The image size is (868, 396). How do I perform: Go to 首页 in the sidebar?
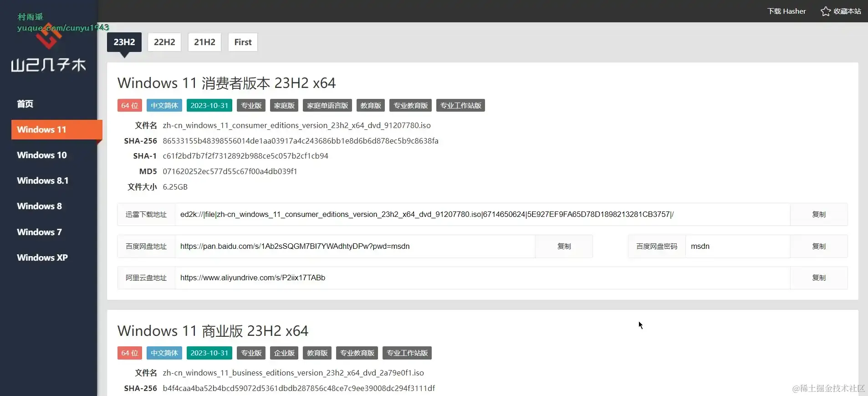tap(25, 104)
